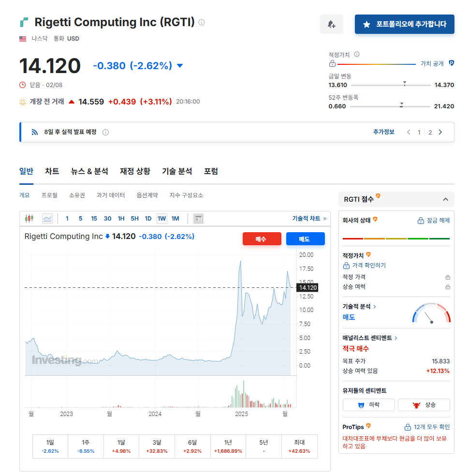Set chart interval to 1 minute
Image resolution: width=468 pixels, height=476 pixels.
pyautogui.click(x=67, y=219)
